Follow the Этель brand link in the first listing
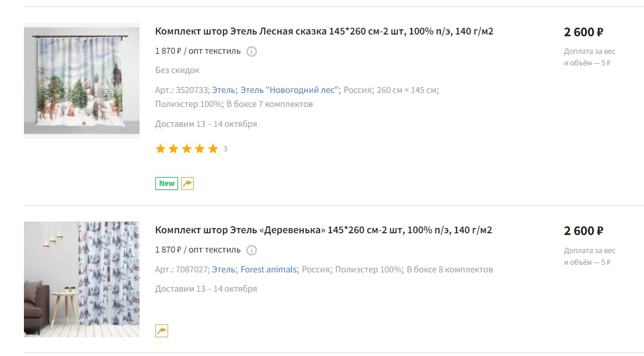Screen dimensions: 644x356 [x=224, y=90]
